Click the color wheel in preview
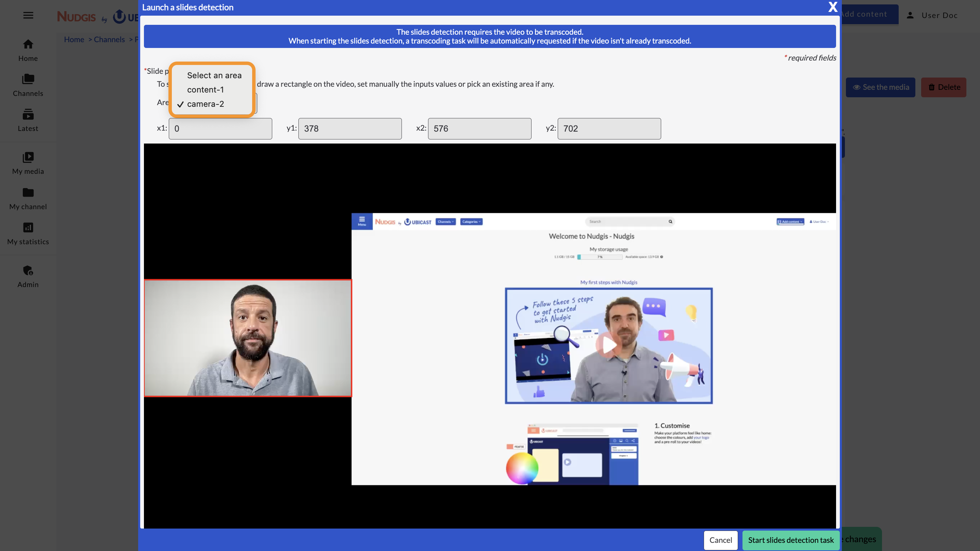 point(522,468)
